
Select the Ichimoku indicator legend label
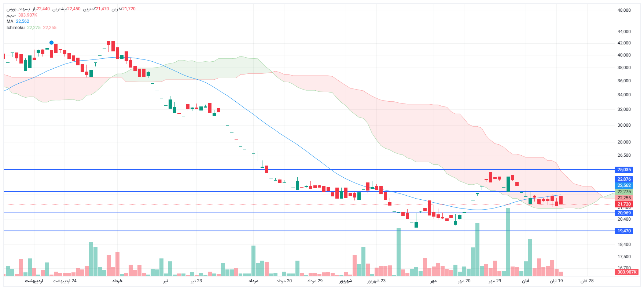tap(15, 28)
